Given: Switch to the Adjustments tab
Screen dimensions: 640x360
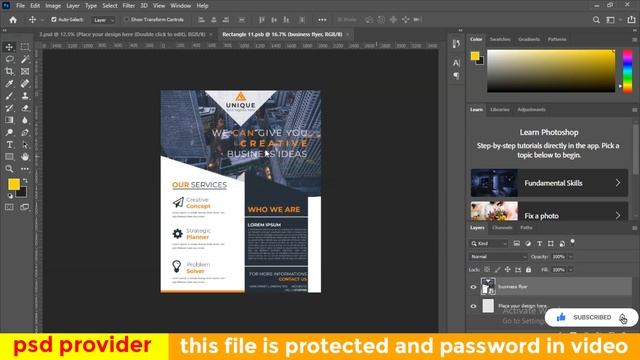Looking at the screenshot, I should (x=531, y=109).
